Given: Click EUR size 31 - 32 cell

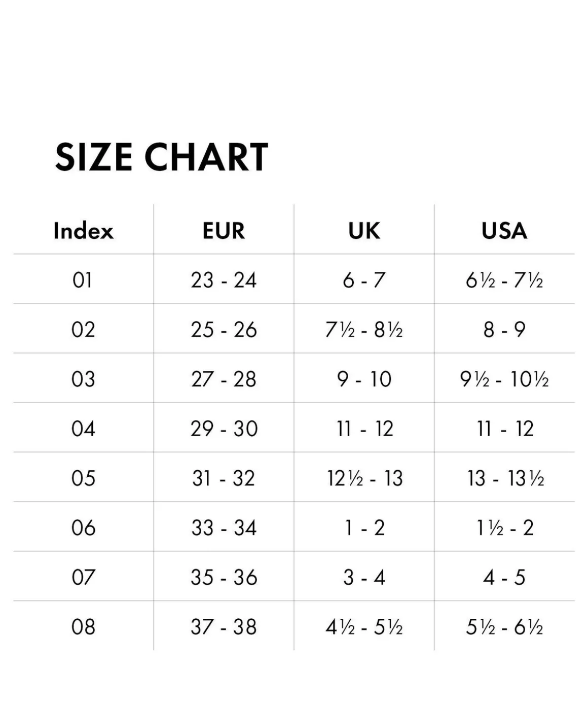Looking at the screenshot, I should (224, 478).
